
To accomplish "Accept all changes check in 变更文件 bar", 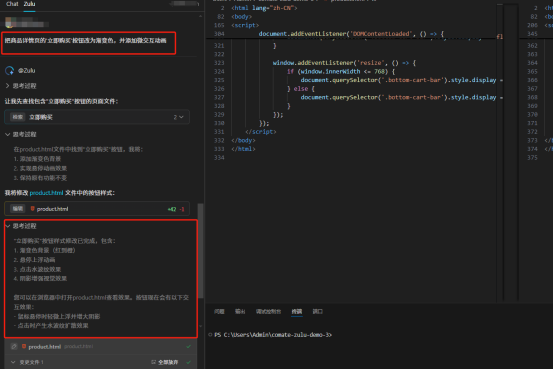I will [189, 362].
